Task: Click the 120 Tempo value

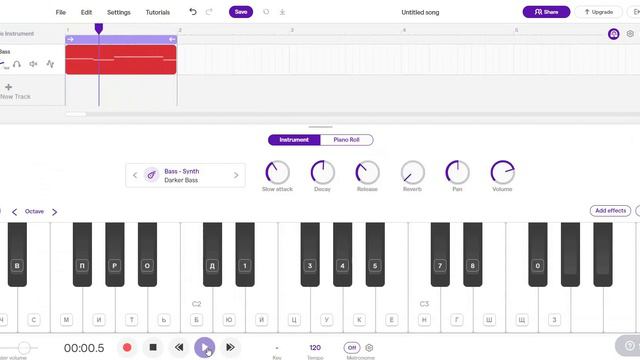Action: [315, 348]
